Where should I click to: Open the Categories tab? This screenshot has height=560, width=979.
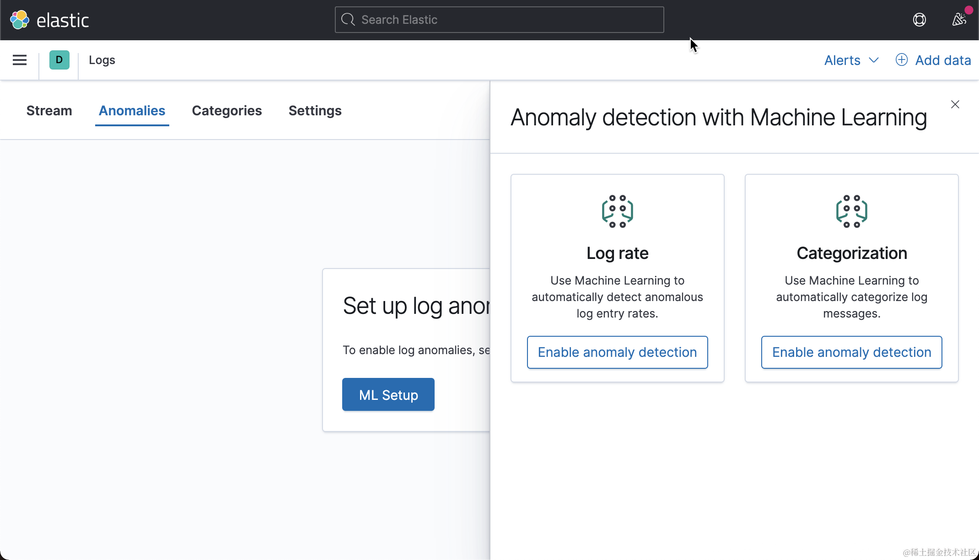click(226, 111)
